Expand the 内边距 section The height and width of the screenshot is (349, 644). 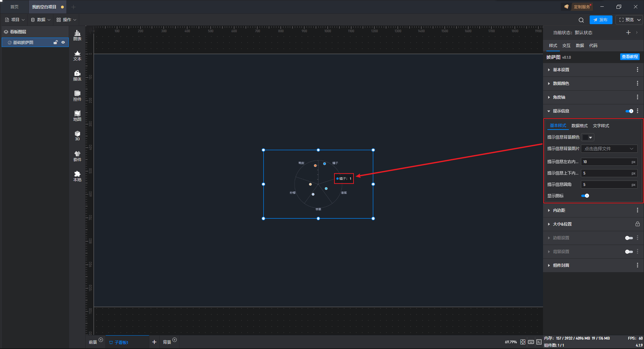549,210
